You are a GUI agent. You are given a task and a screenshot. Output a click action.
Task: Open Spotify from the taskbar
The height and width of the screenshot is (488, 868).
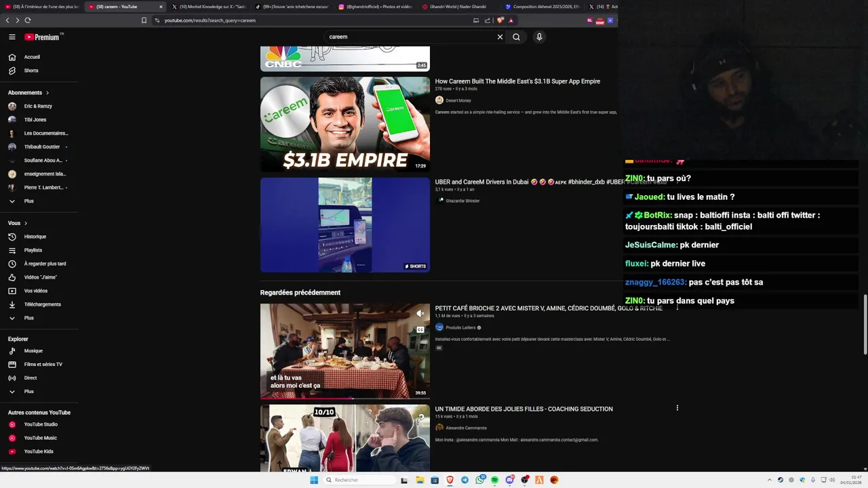pyautogui.click(x=494, y=480)
